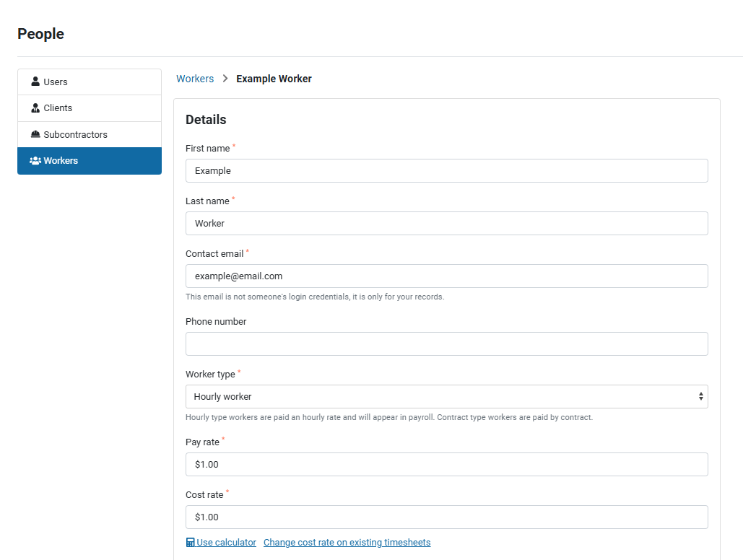This screenshot has width=743, height=560.
Task: Click the Example Worker breadcrumb title
Action: 274,79
